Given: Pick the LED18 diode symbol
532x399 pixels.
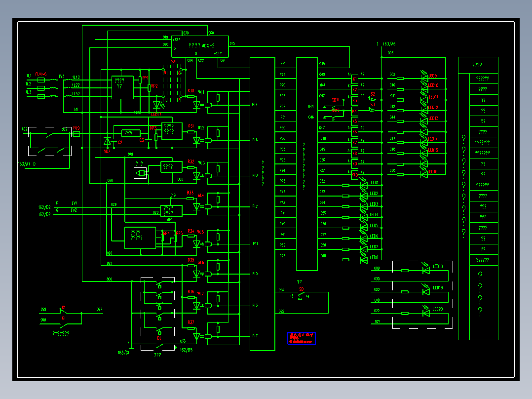Looking at the screenshot, I should [425, 270].
